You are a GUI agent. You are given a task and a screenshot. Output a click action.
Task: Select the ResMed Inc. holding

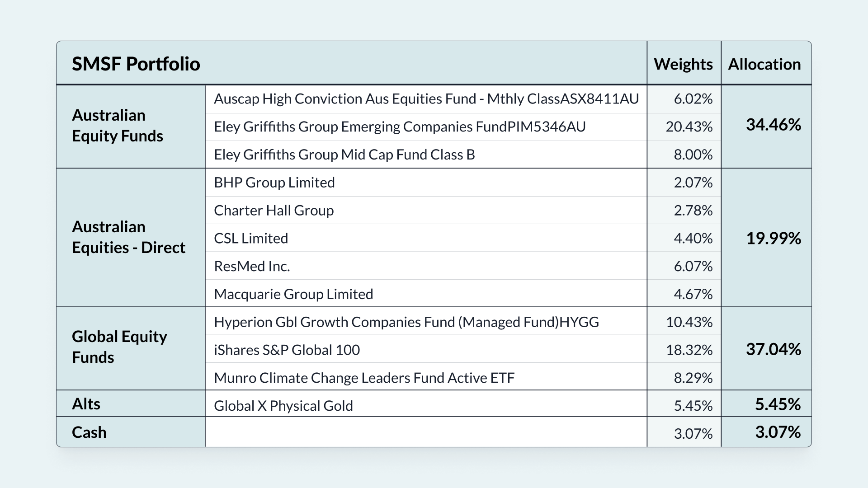[x=252, y=266]
